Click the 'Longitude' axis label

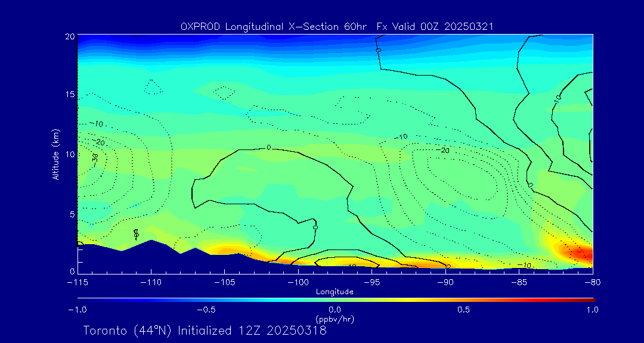335,292
